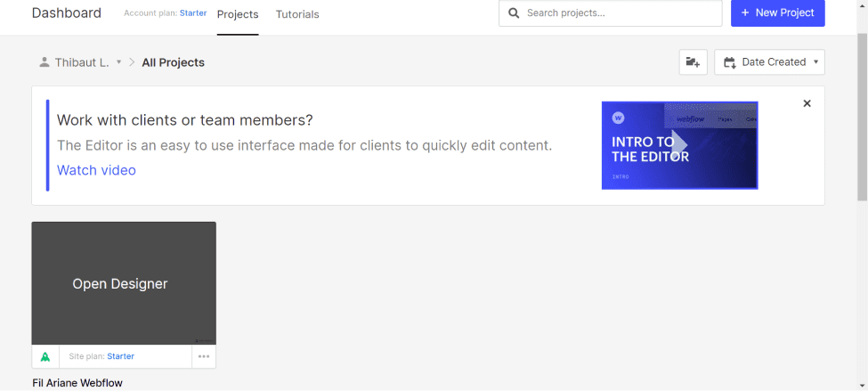868x391 pixels.
Task: Switch to the Projects tab
Action: (238, 14)
